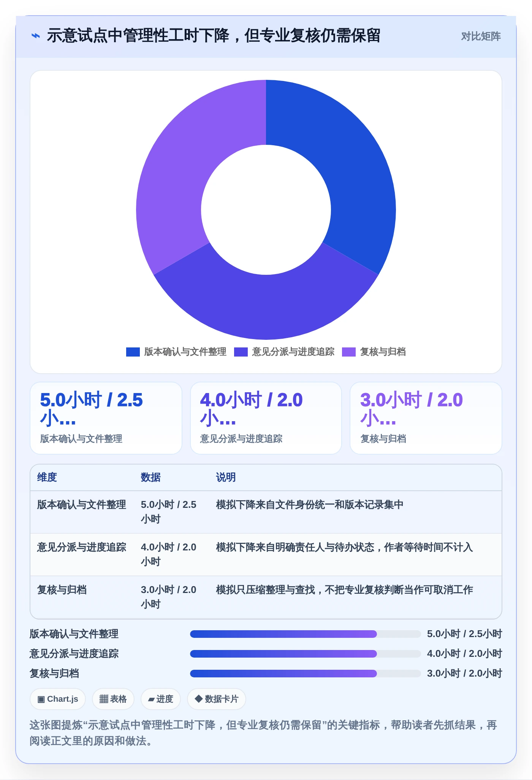
Task: Click description about 不把专业复核判断当作可取消工作
Action: pos(344,590)
